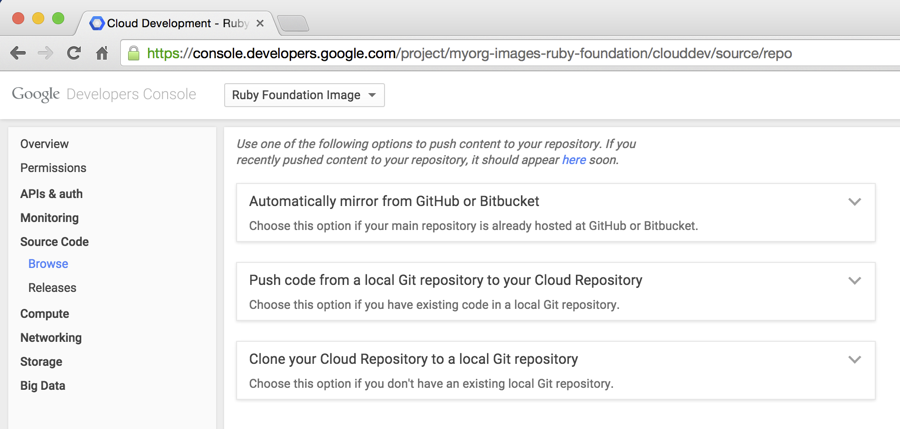Image resolution: width=900 pixels, height=429 pixels.
Task: Expand the GitHub or Bitbucket mirror chevron
Action: (x=855, y=202)
